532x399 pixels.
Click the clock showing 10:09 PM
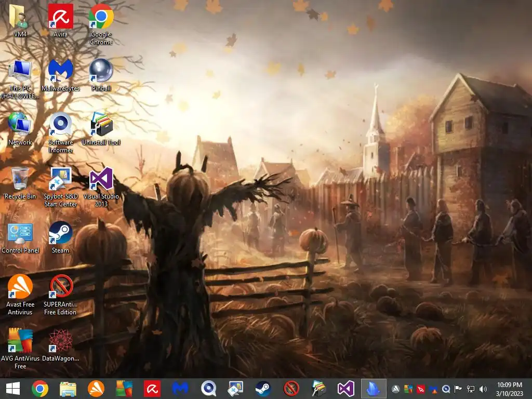coord(510,389)
